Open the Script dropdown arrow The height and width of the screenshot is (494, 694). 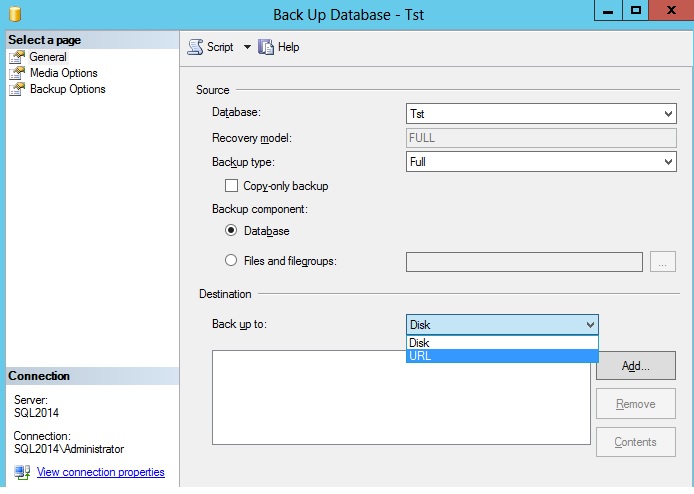click(247, 47)
